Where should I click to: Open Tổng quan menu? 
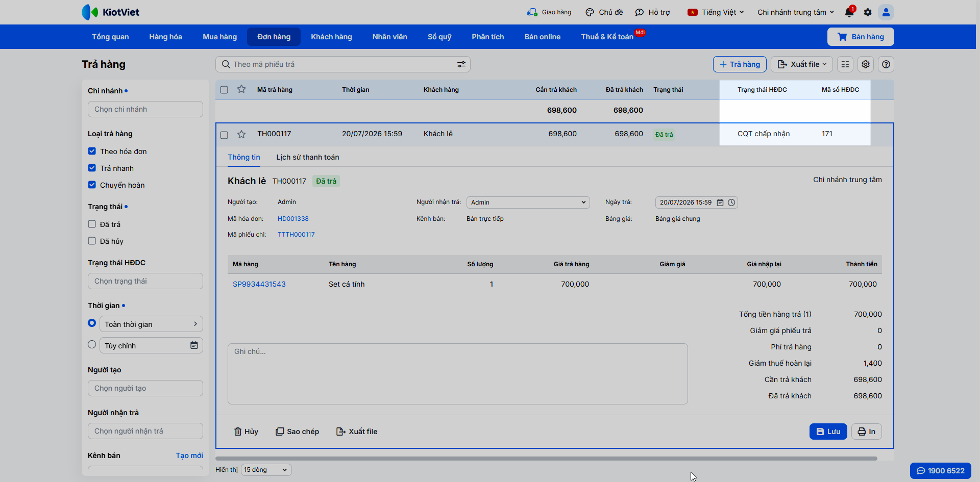pyautogui.click(x=110, y=37)
